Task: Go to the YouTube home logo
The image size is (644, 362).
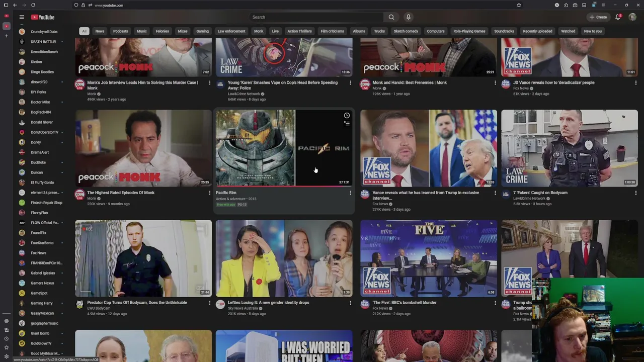Action: tap(42, 17)
